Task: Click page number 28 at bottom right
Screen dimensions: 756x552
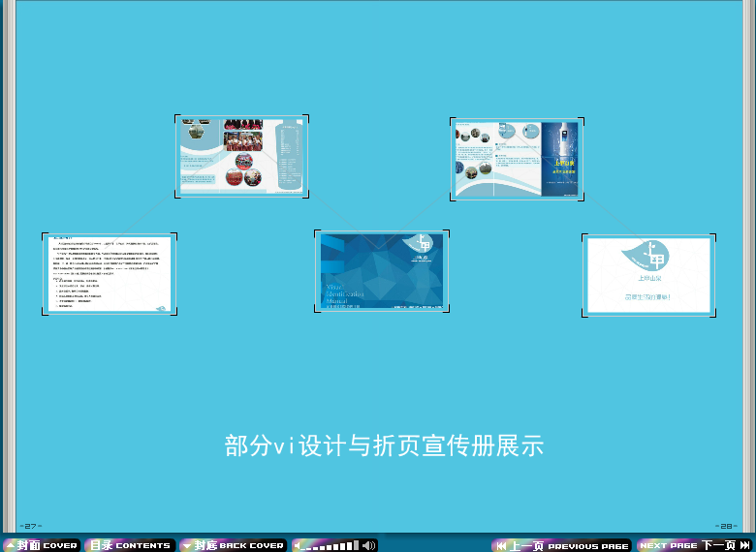Action: point(726,526)
